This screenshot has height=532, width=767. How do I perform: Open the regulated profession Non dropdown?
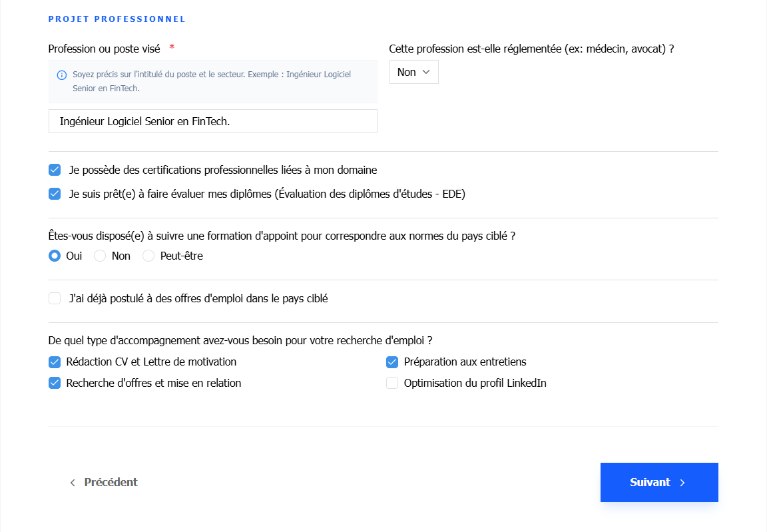[x=414, y=72]
